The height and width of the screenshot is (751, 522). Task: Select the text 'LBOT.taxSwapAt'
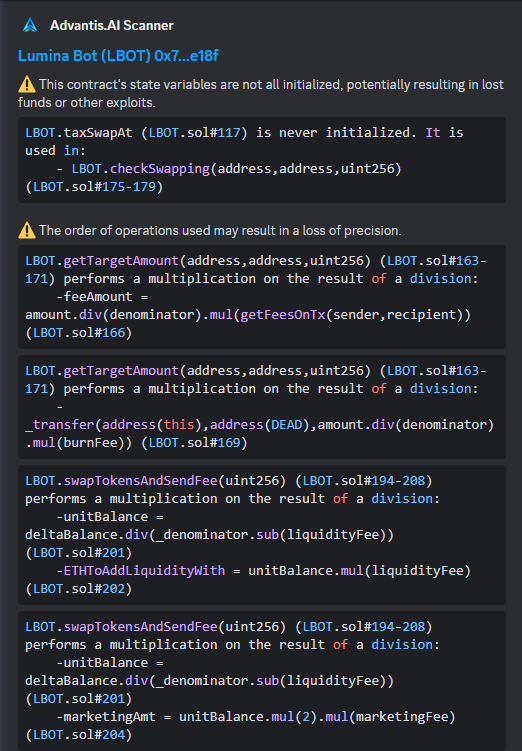[x=79, y=133]
